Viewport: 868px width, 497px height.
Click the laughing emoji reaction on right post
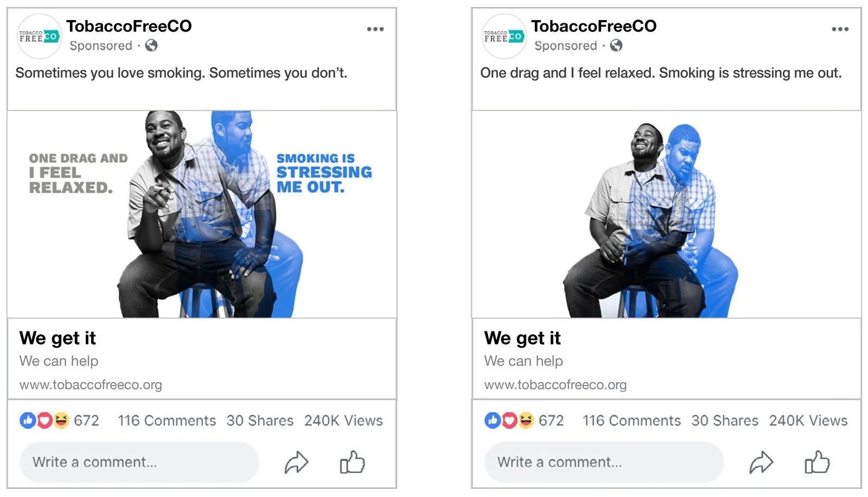[526, 420]
